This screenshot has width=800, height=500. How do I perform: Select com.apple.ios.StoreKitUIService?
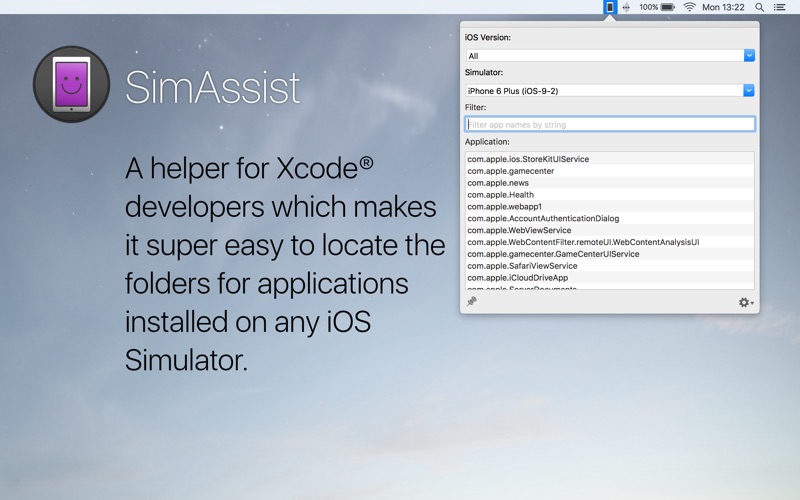pos(610,159)
